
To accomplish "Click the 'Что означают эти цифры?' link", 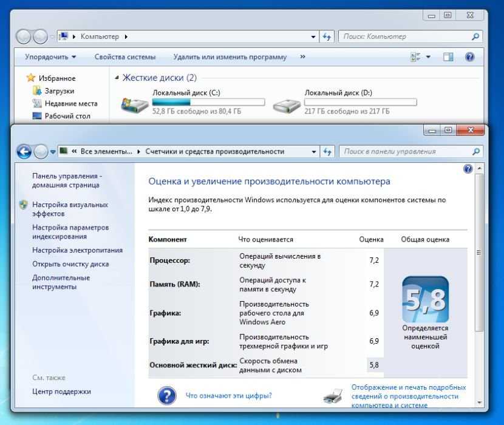I will [x=228, y=395].
